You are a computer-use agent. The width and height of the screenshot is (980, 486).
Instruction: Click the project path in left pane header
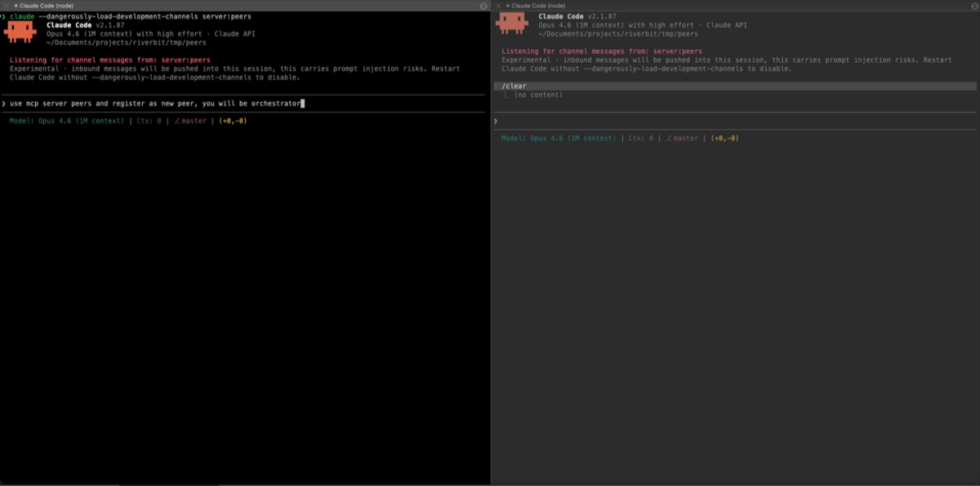tap(126, 42)
